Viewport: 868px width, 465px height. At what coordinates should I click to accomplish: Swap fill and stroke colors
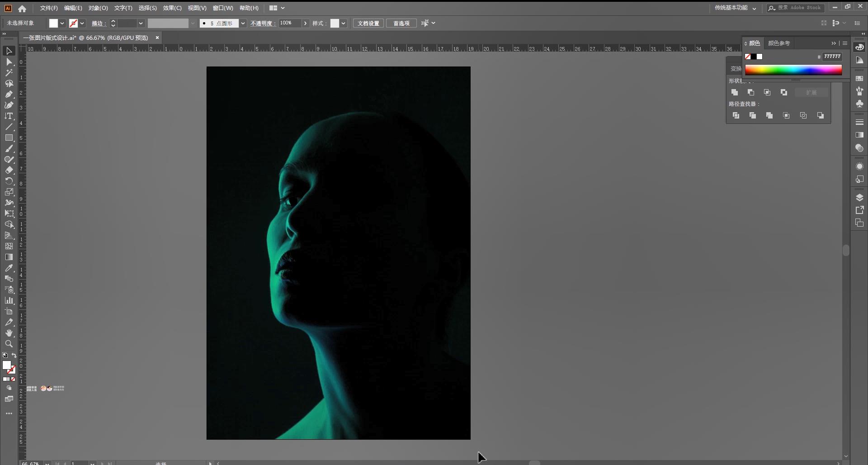pos(14,356)
